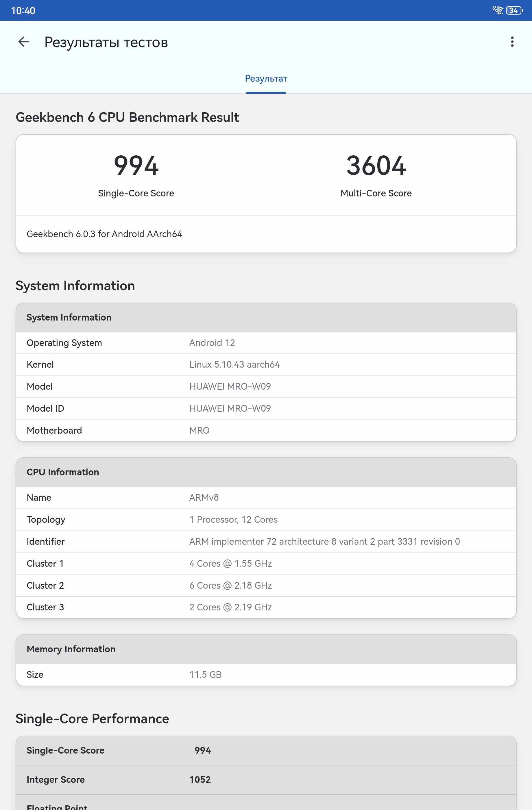Tap the Geekbench 6.0.3 version line
Viewport: 532px width, 810px height.
104,234
